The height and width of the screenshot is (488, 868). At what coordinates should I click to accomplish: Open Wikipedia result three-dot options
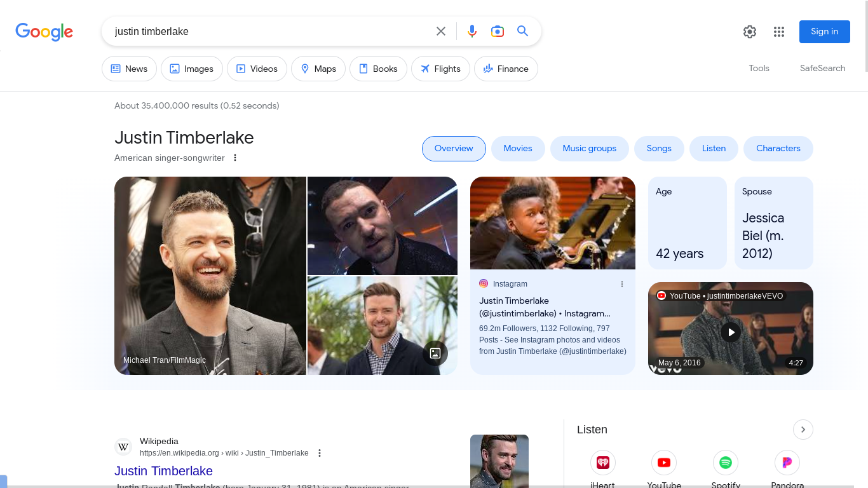320,453
